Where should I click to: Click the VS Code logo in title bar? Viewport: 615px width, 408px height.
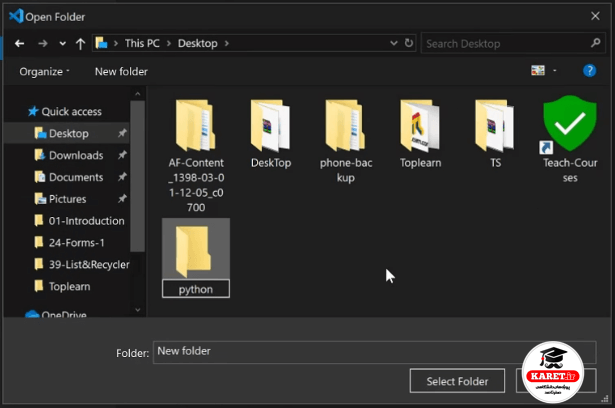(x=16, y=16)
